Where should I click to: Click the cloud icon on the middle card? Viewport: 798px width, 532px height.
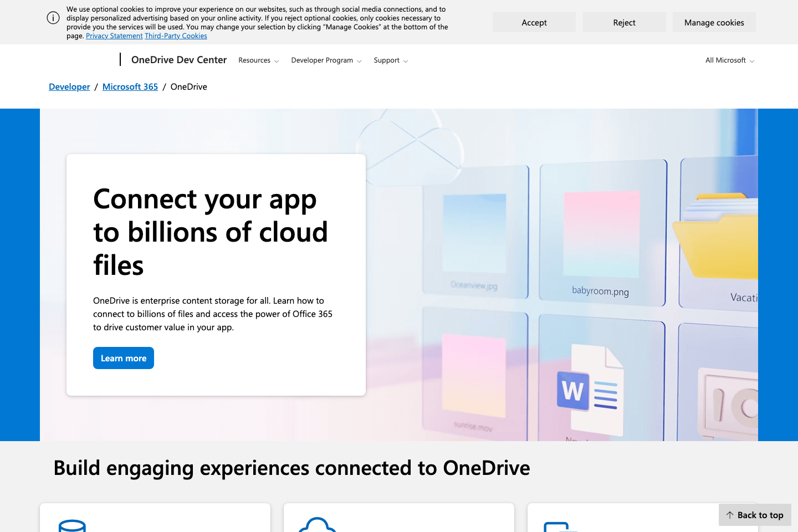(318, 526)
